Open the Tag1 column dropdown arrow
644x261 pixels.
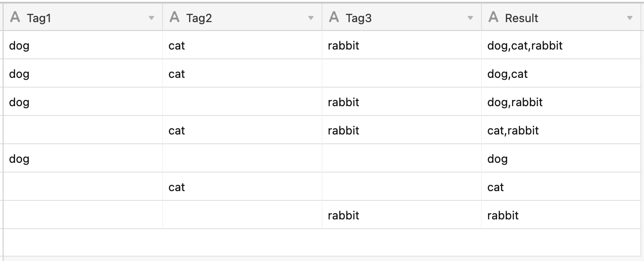point(151,18)
